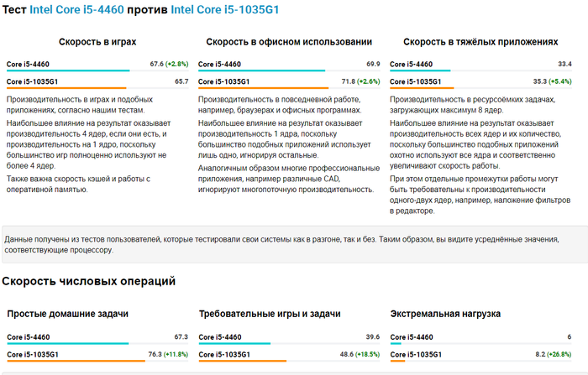588x375 pixels.
Task: Click the 76.3 (+11.8%) home tasks score
Action: pos(168,354)
